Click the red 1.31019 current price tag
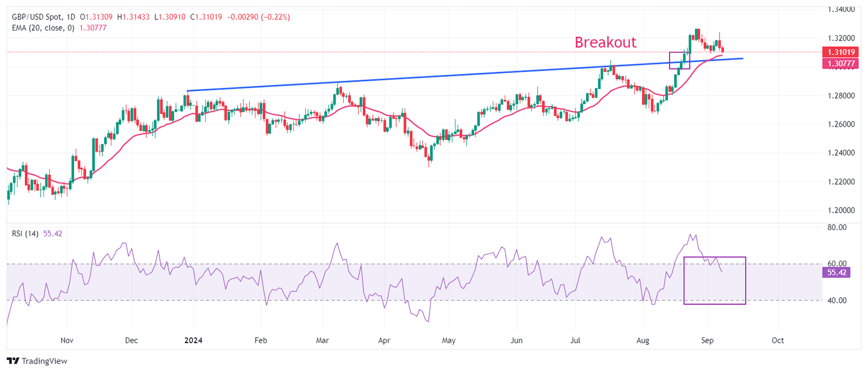The image size is (868, 372). point(840,52)
